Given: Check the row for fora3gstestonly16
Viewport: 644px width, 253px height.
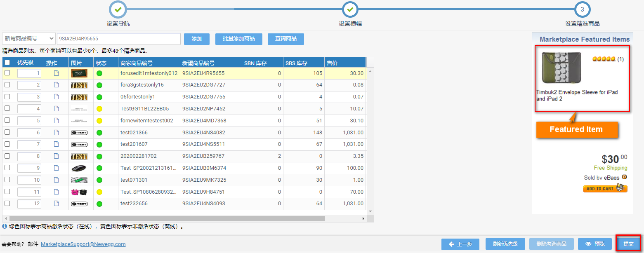Looking at the screenshot, I should tap(7, 85).
